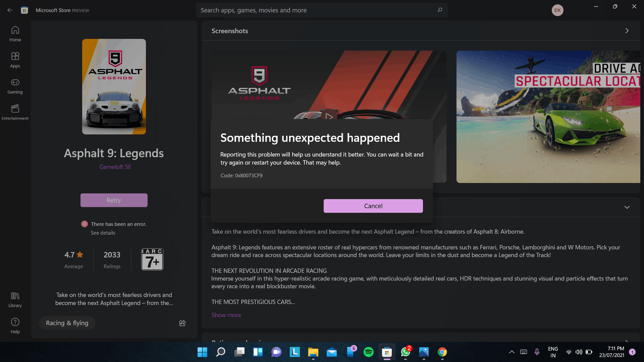The image size is (644, 362).
Task: Show hidden system tray icons
Action: [512, 352]
